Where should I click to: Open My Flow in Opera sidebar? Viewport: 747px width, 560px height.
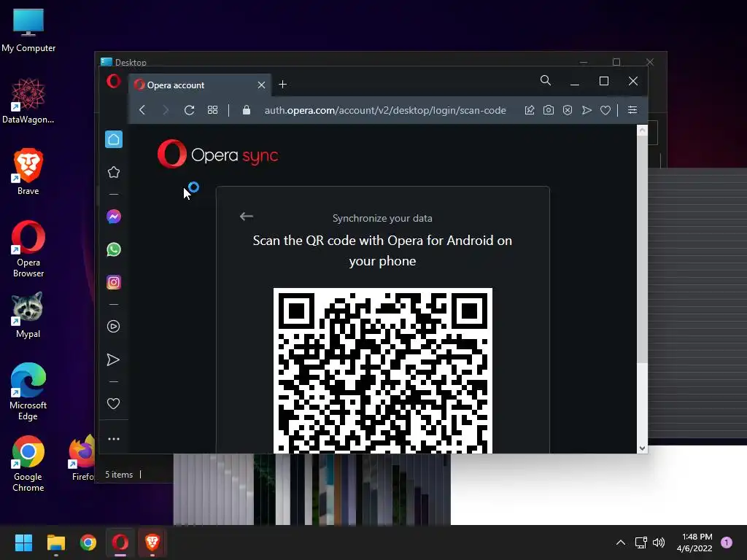[113, 359]
